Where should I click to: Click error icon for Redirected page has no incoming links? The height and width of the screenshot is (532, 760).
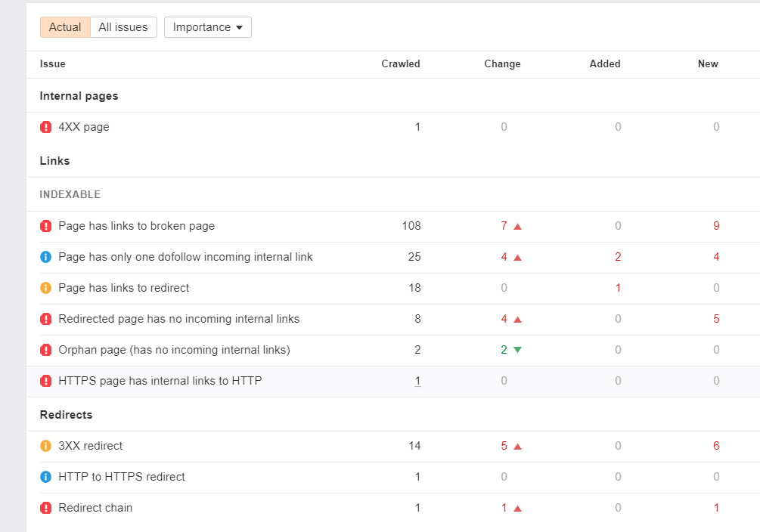pos(45,319)
